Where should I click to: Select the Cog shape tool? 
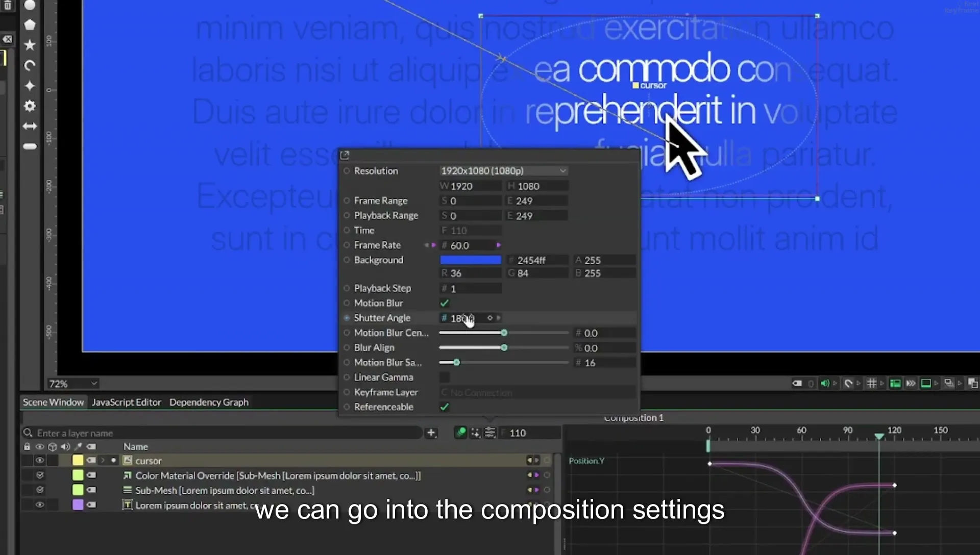[x=30, y=106]
